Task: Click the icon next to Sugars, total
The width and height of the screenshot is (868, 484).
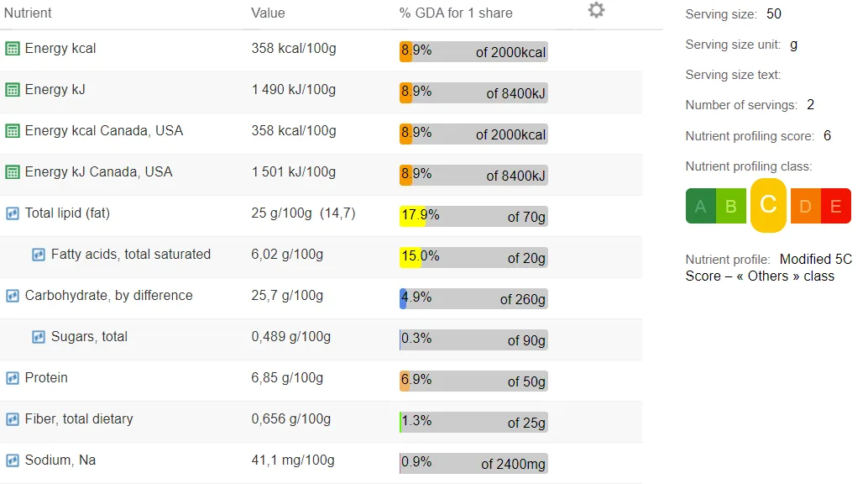Action: click(39, 336)
